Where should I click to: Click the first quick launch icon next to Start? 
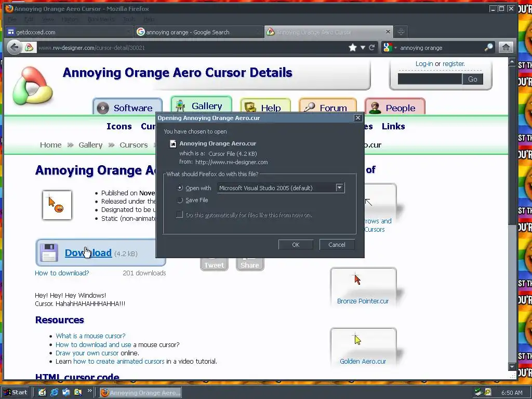pos(42,392)
